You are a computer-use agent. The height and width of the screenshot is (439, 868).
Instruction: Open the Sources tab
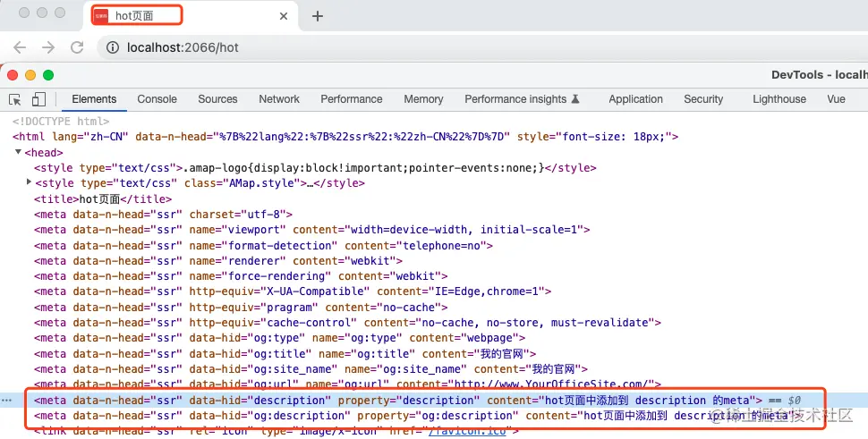coord(217,99)
